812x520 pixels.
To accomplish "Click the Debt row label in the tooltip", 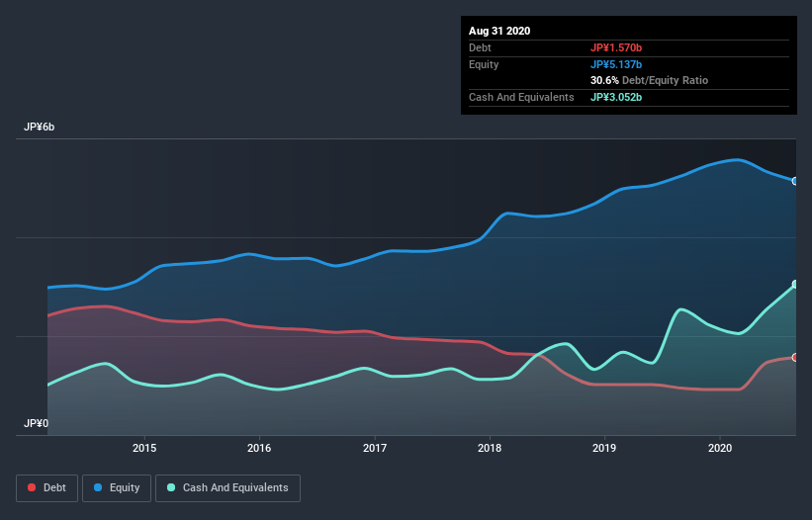I will point(480,47).
